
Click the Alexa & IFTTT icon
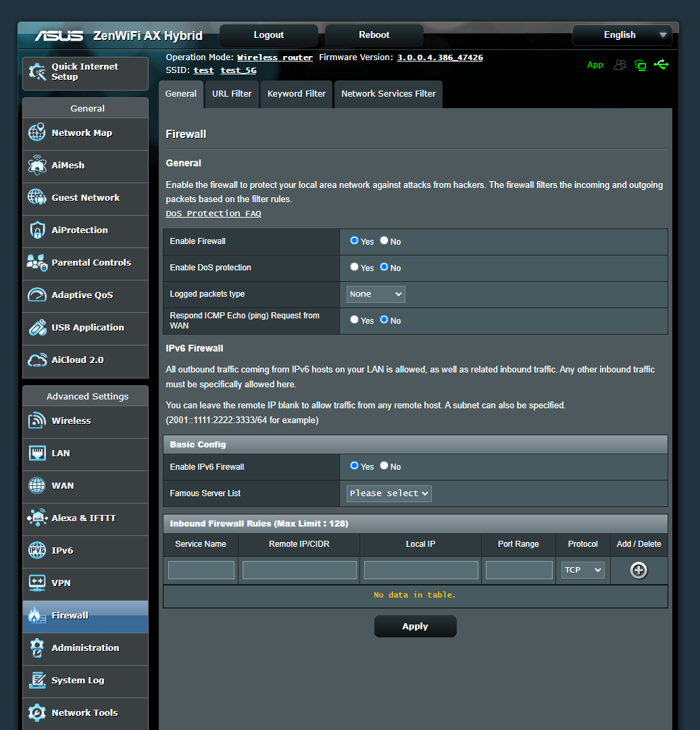coord(37,518)
